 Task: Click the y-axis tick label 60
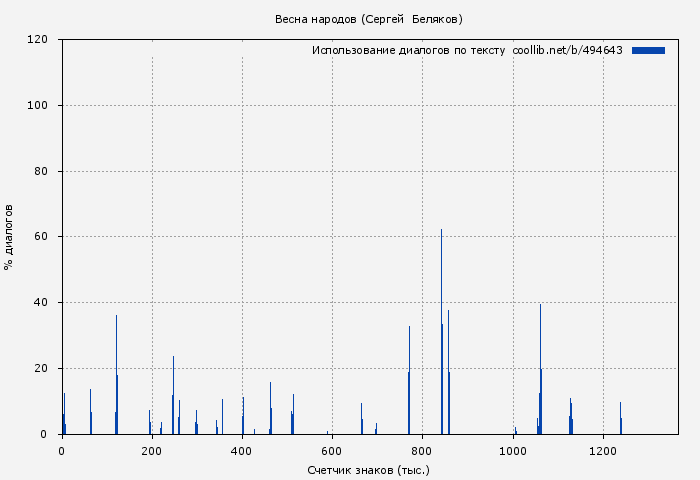tap(42, 237)
